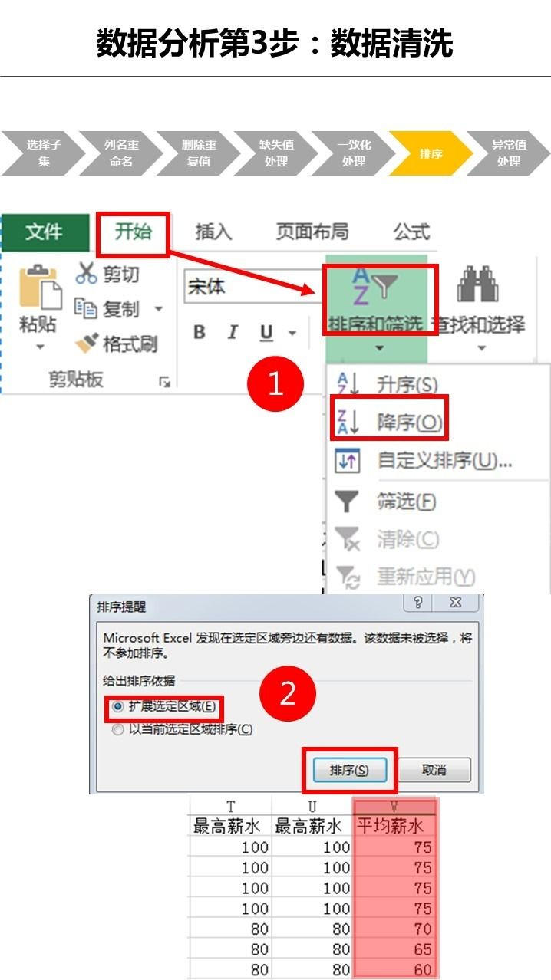
Task: Open the Underline style dropdown arrow
Action: point(292,333)
